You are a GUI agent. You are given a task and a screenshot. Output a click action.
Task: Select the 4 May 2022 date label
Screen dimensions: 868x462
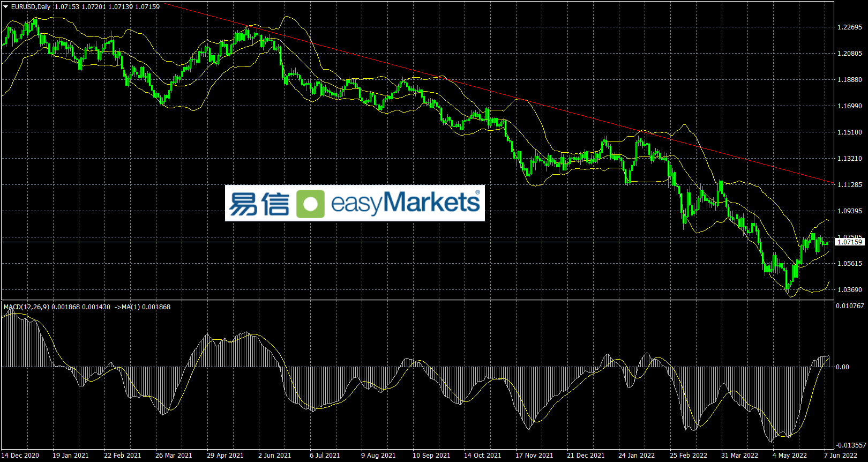[790, 456]
